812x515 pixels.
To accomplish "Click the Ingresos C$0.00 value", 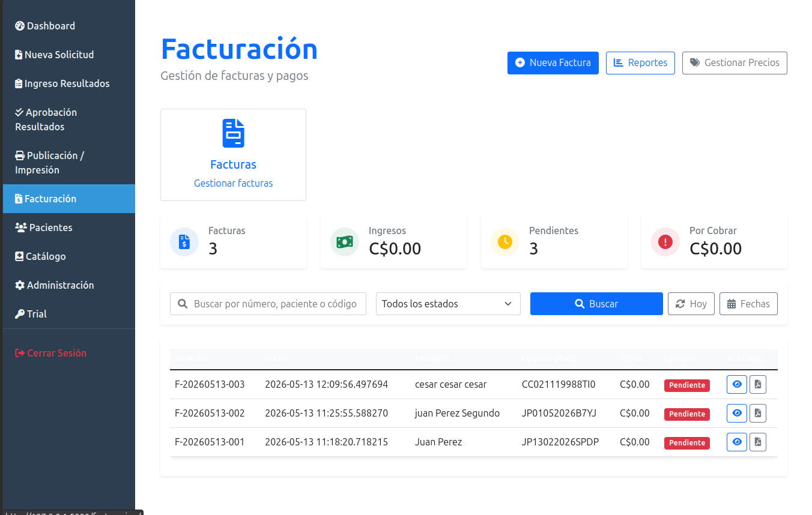I will 395,248.
